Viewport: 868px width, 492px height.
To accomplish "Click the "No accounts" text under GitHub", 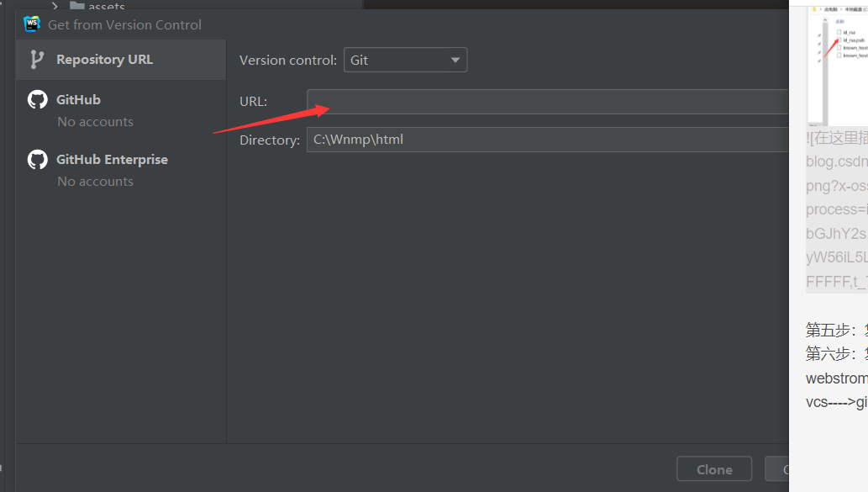I will tap(95, 122).
